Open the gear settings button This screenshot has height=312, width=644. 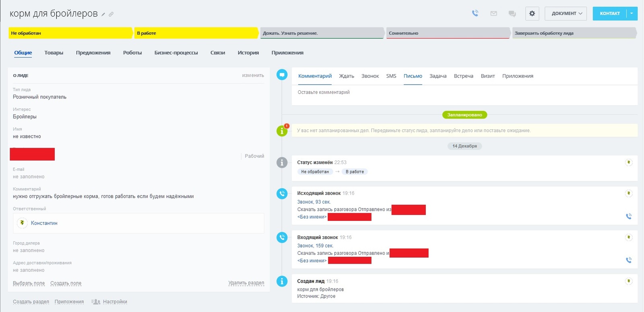pos(532,13)
